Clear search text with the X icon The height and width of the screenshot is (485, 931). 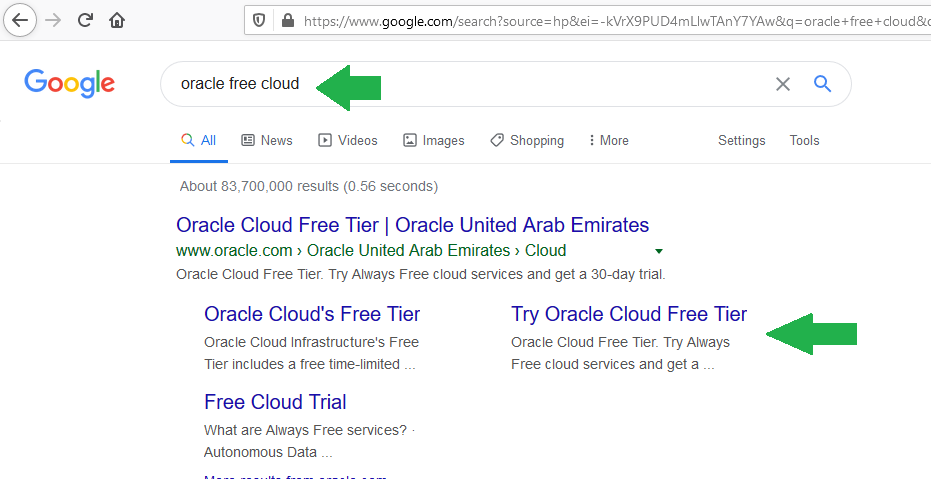[x=783, y=84]
